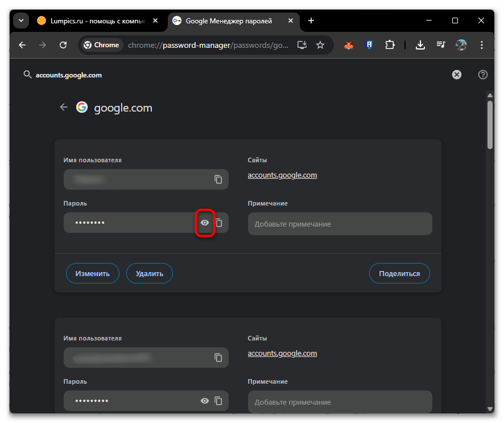Edit the accounts.google.com search field
This screenshot has width=504, height=423.
click(x=68, y=75)
